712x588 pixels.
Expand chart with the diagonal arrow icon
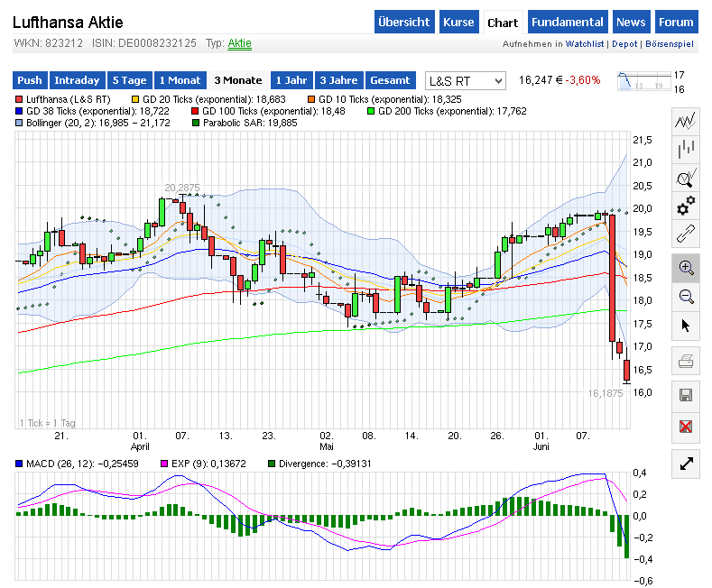pos(687,464)
